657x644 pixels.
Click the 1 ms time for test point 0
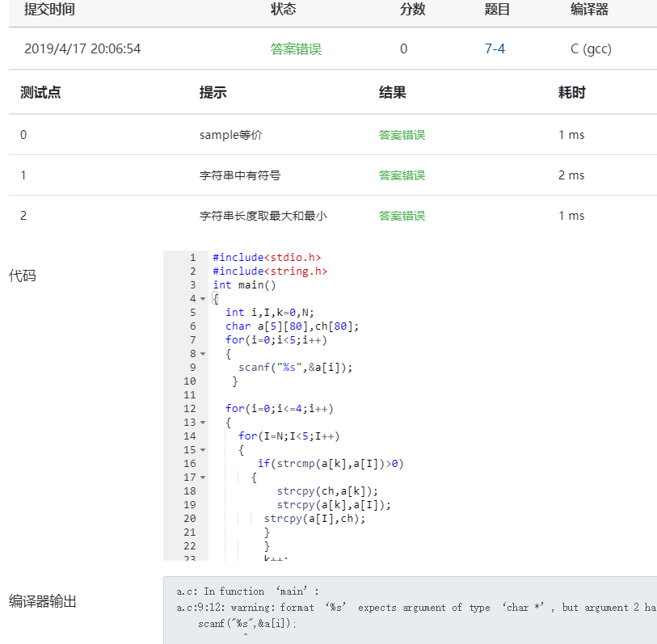[x=571, y=135]
